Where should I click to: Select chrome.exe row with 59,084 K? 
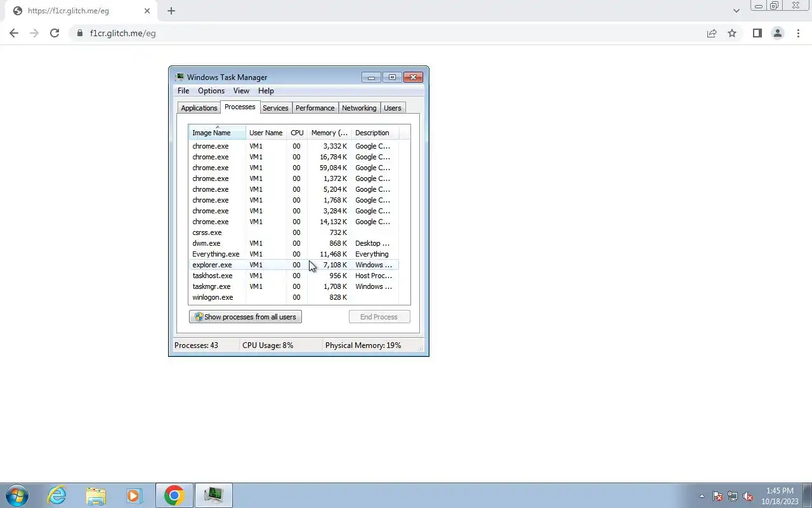pyautogui.click(x=294, y=168)
